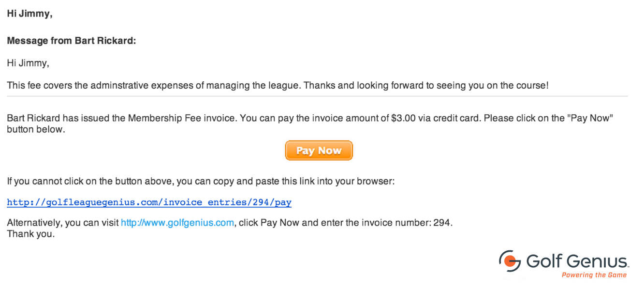Click the Message from Bart Rickard heading
Screen dimensions: 644x306
[x=72, y=41]
